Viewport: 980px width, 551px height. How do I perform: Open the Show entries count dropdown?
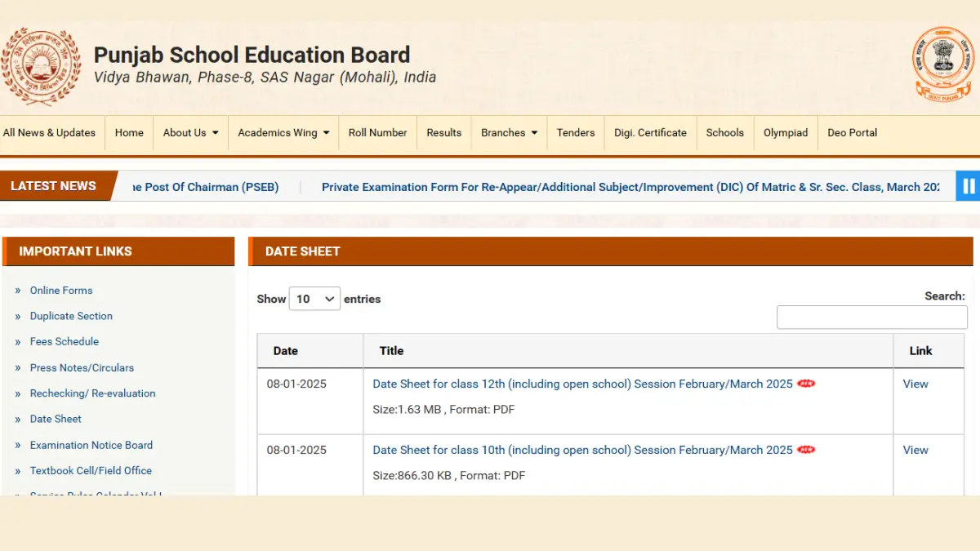314,299
